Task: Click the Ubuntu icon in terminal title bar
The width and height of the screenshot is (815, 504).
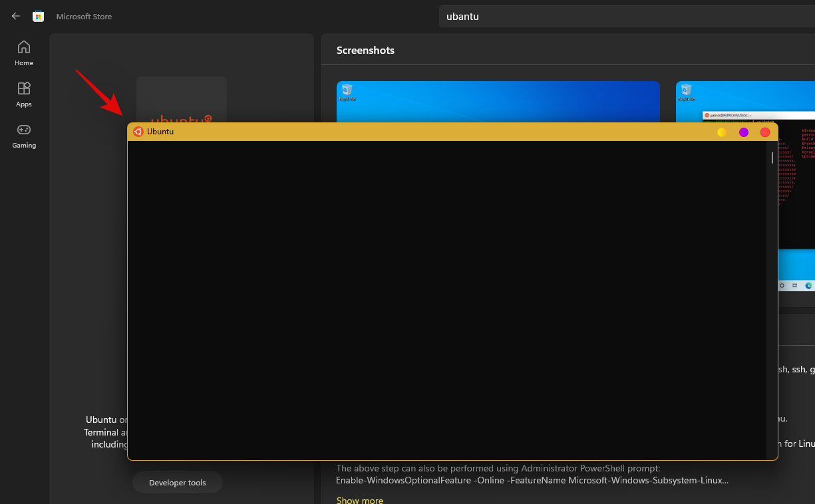Action: point(138,132)
